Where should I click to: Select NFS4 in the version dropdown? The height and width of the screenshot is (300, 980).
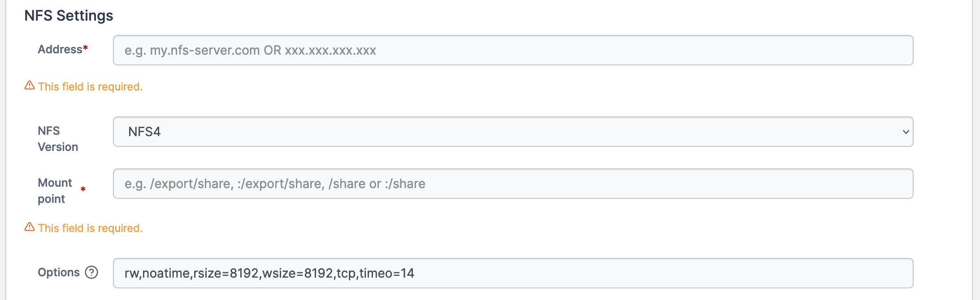coord(144,131)
